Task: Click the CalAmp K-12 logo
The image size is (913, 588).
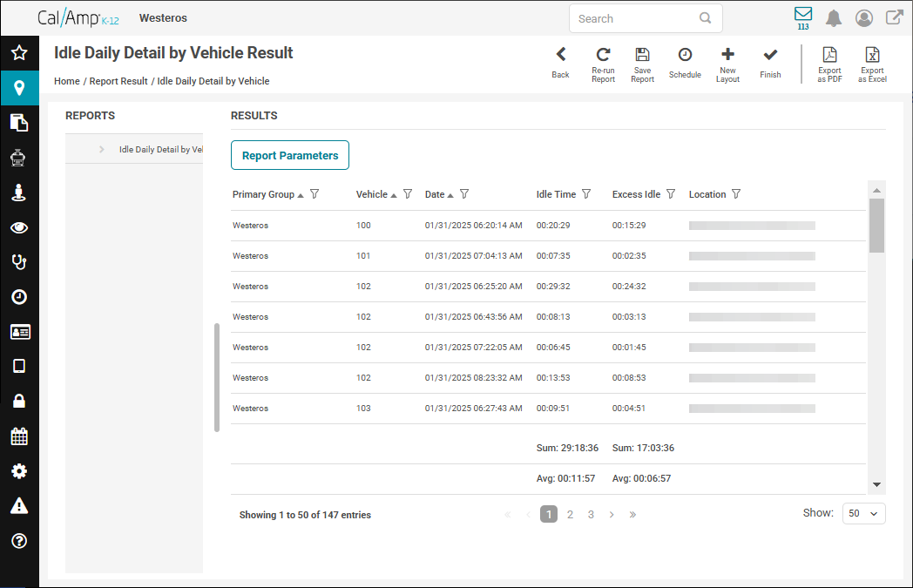Action: pyautogui.click(x=78, y=18)
